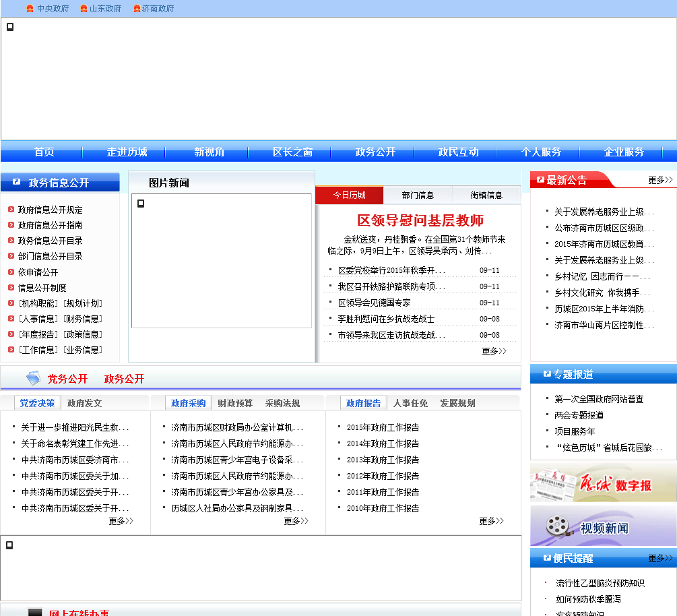Click 更多>> under 政府采购 list

(x=296, y=520)
